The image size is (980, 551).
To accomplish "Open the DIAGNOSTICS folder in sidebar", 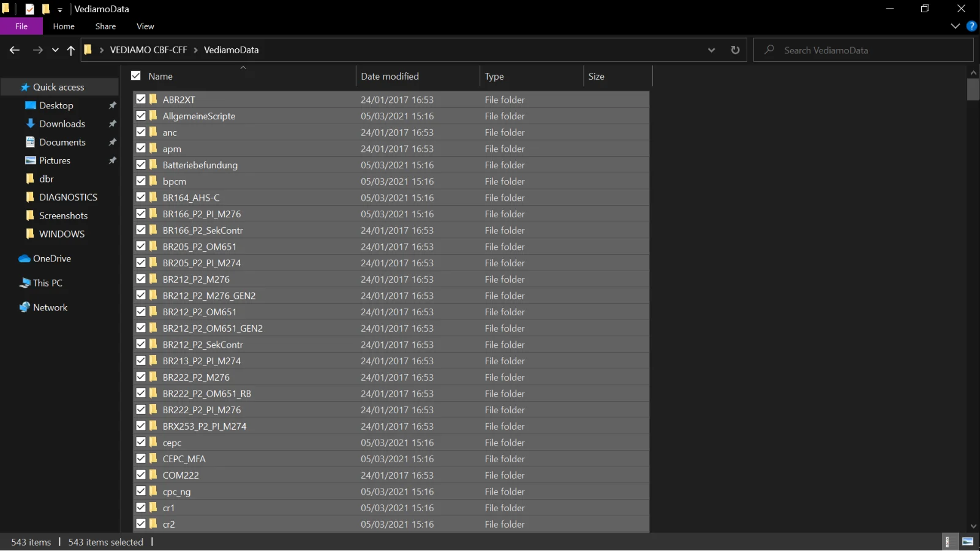I will 68,197.
